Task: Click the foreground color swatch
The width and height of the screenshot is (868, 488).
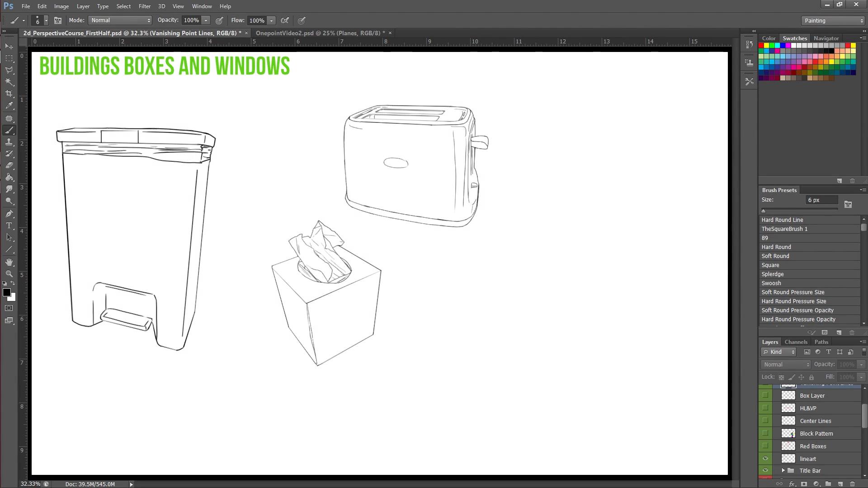Action: (x=6, y=292)
